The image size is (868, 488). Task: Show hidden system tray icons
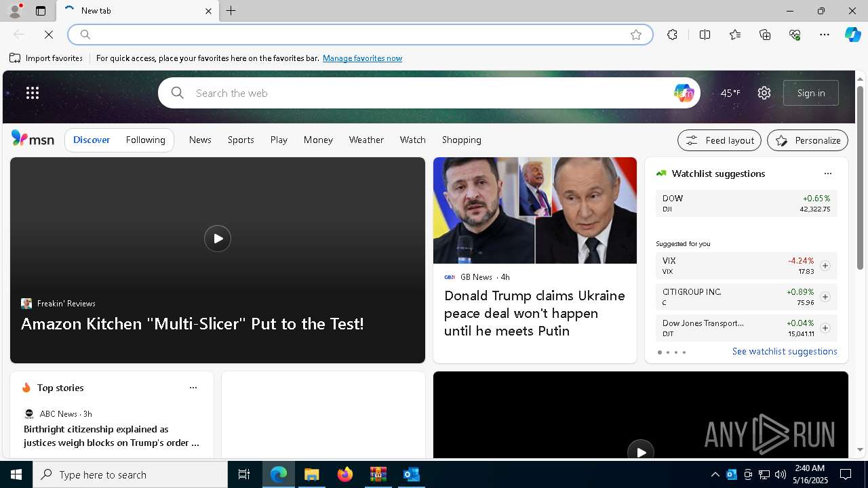[715, 474]
